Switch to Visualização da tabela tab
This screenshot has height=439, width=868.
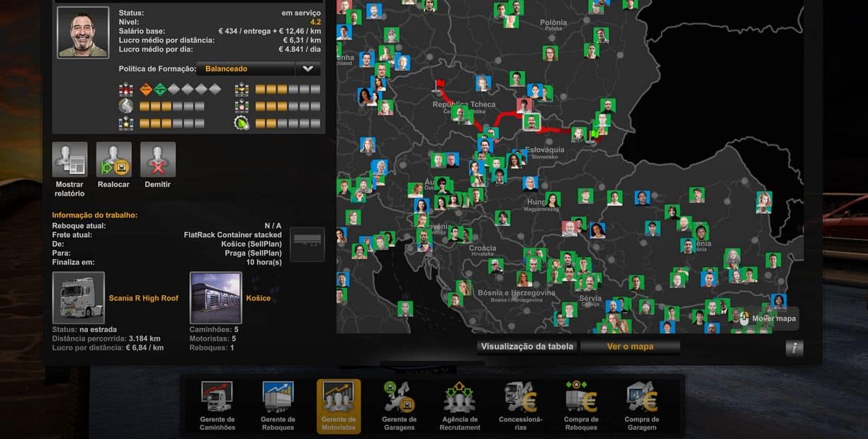(526, 346)
